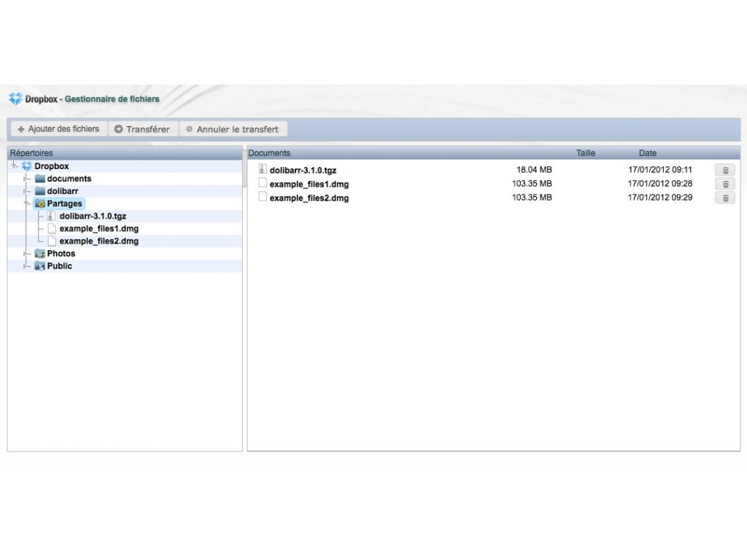747x560 pixels.
Task: Click the Documents column header
Action: pyautogui.click(x=269, y=153)
